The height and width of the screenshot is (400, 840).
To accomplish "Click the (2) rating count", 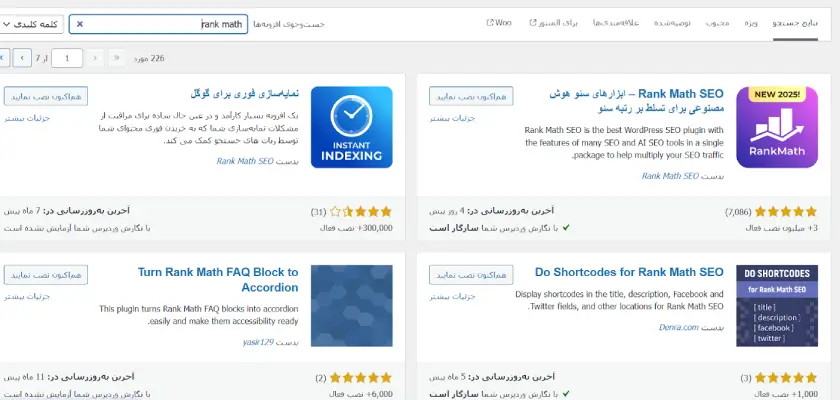I will pyautogui.click(x=321, y=378).
